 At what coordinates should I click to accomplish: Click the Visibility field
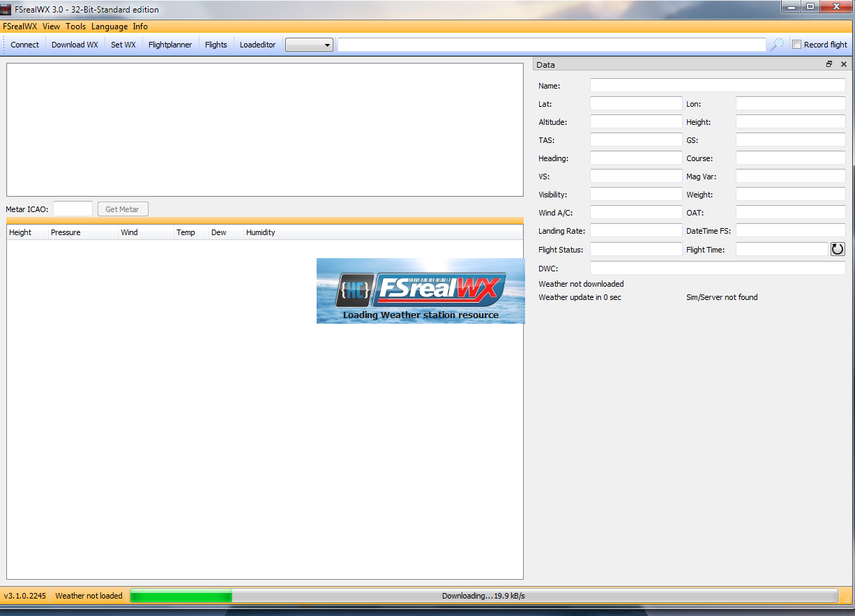pyautogui.click(x=636, y=194)
